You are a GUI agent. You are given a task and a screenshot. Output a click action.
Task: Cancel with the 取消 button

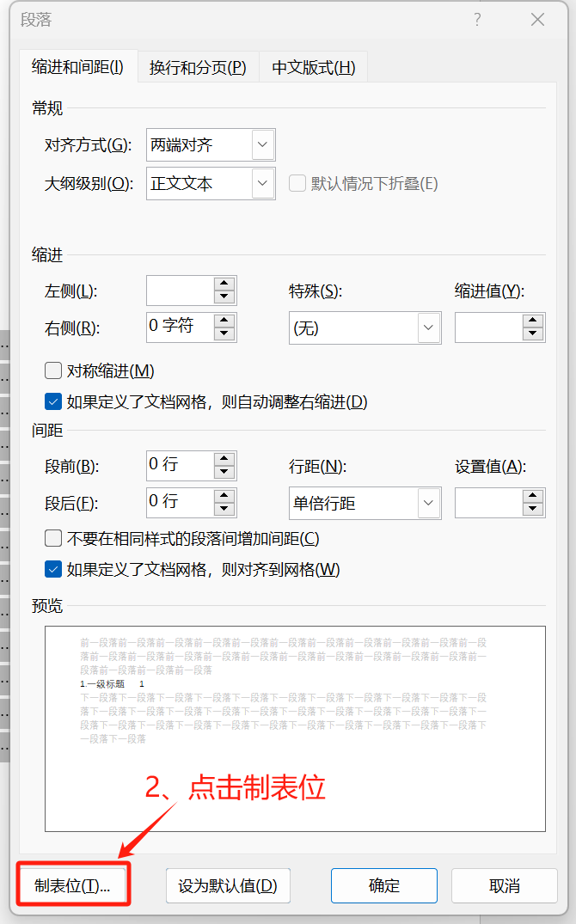(x=505, y=885)
